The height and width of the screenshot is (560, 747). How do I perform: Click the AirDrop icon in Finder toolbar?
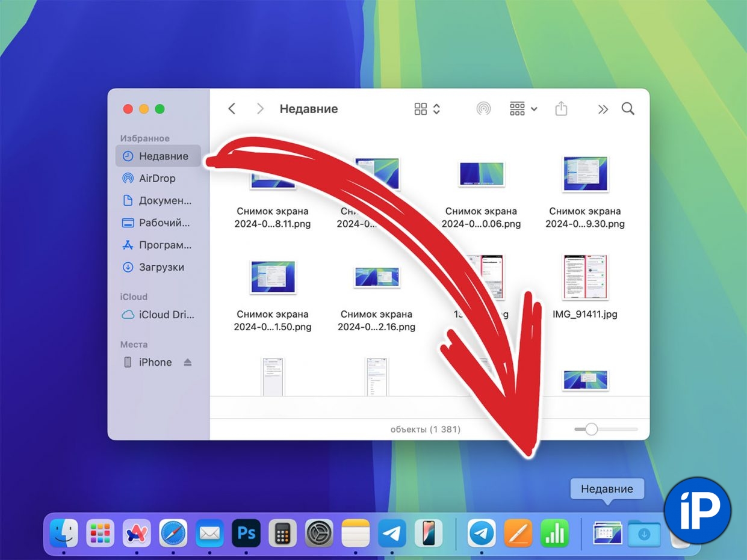[x=483, y=109]
